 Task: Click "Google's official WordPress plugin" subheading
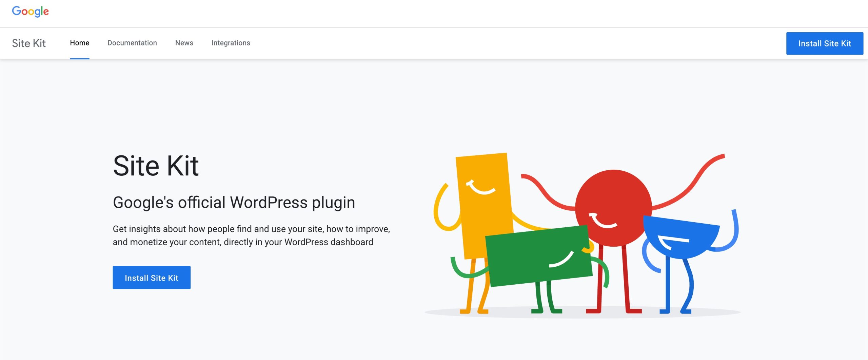234,202
